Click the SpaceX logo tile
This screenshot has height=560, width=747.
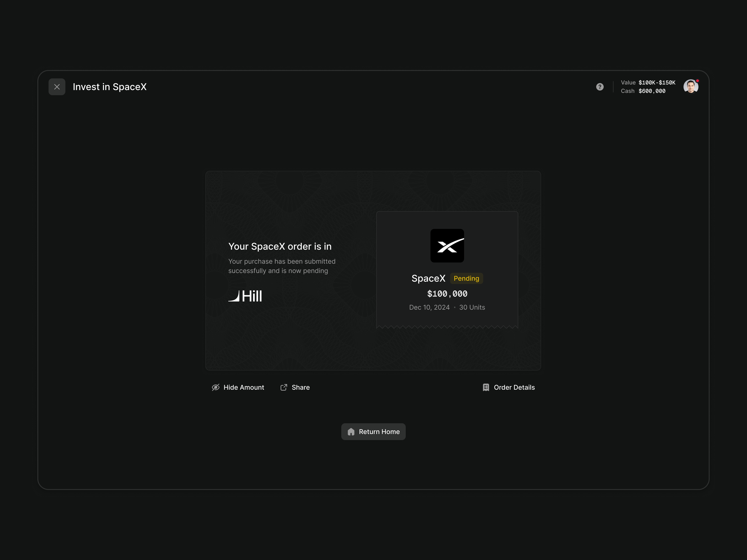pos(447,246)
